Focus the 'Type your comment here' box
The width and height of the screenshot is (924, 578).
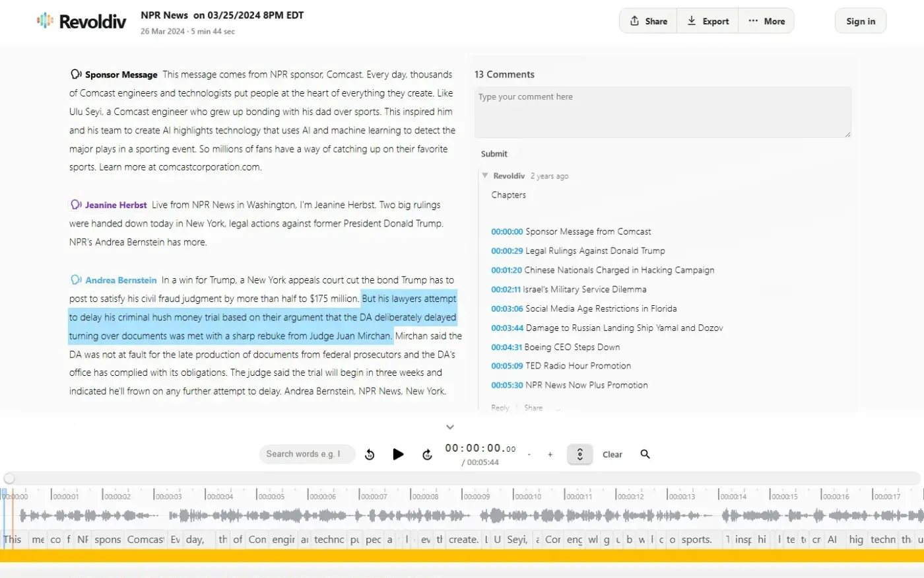click(x=663, y=112)
